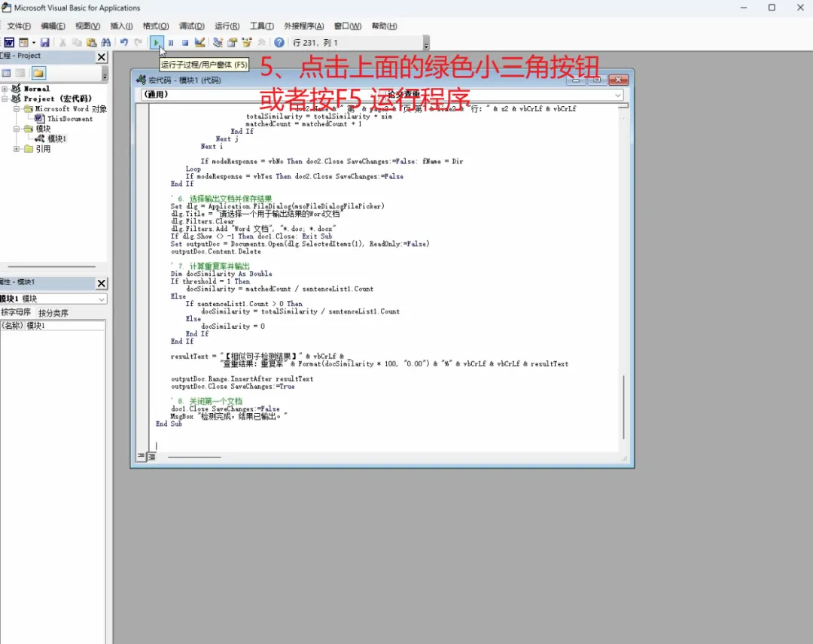This screenshot has width=813, height=644.
Task: Open toolbar options arrow at the toolbar end
Action: (x=426, y=43)
